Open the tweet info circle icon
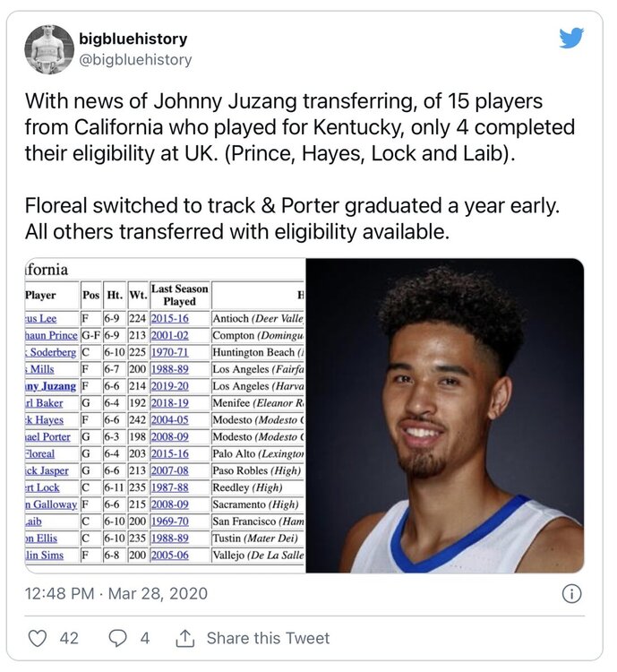Image resolution: width=617 pixels, height=672 pixels. point(571,594)
